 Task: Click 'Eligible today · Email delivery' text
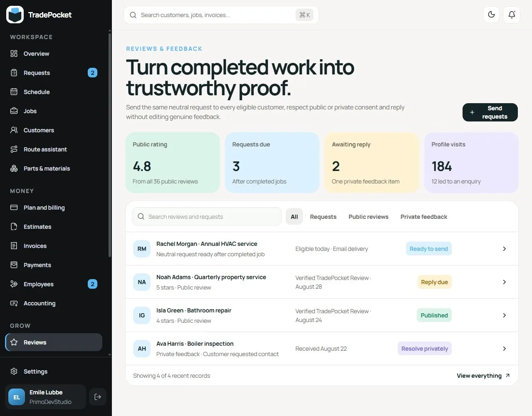point(332,249)
